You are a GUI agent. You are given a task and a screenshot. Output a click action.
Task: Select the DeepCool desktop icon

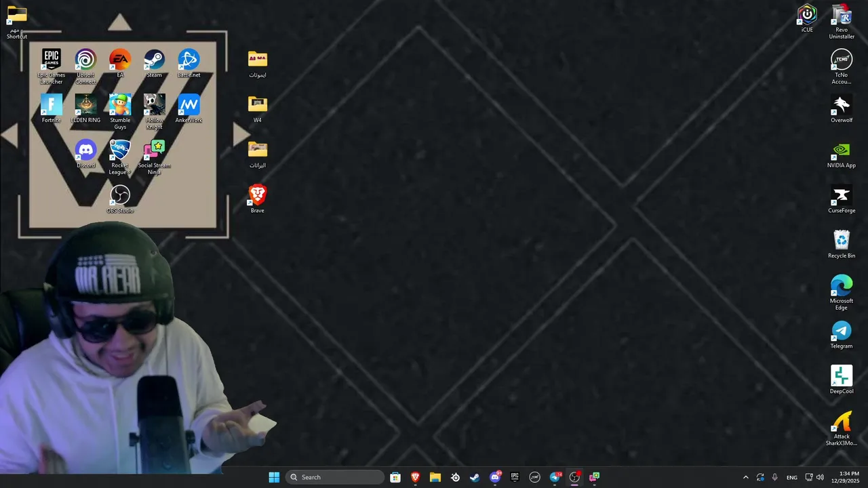[x=842, y=380]
